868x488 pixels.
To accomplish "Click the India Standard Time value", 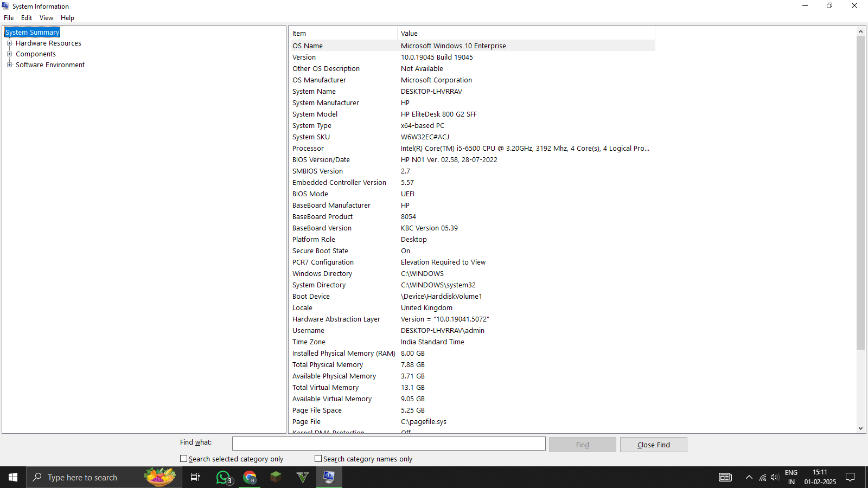I will pos(432,342).
